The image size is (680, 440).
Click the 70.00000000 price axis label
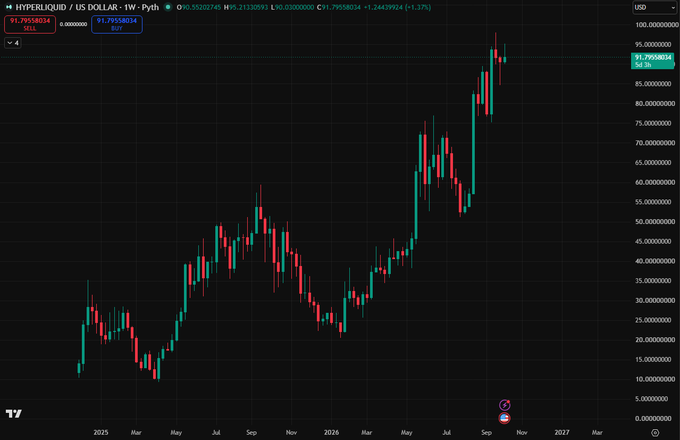tap(655, 143)
